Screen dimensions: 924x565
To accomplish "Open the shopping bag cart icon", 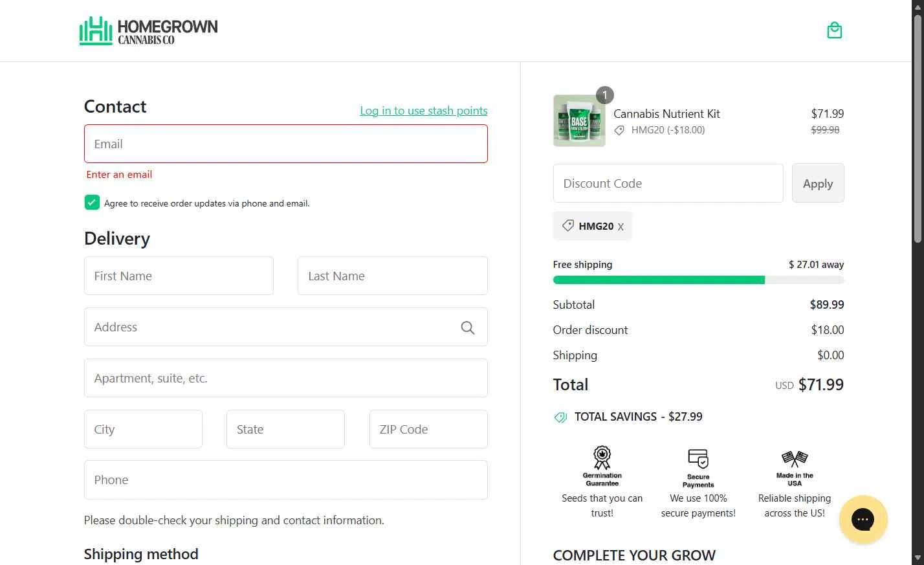I will pyautogui.click(x=835, y=30).
